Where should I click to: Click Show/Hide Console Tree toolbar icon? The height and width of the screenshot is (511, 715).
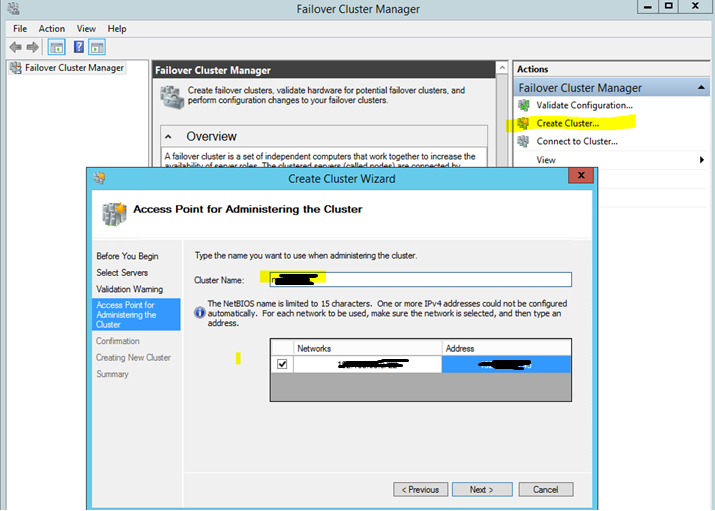[56, 47]
